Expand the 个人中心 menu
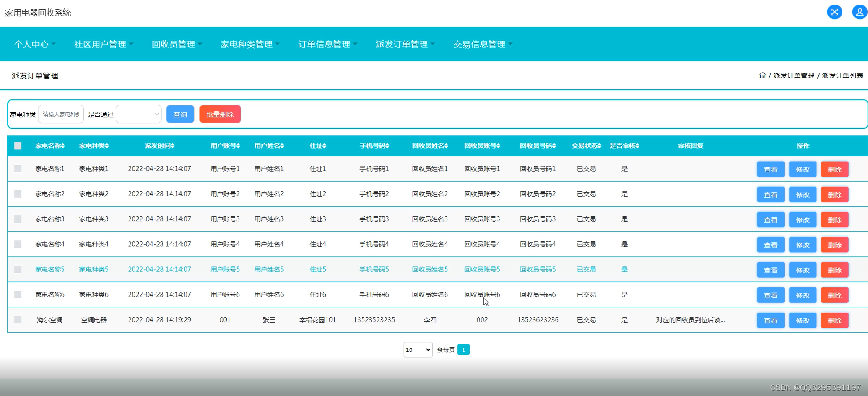Viewport: 868px width, 396px height. (x=35, y=44)
